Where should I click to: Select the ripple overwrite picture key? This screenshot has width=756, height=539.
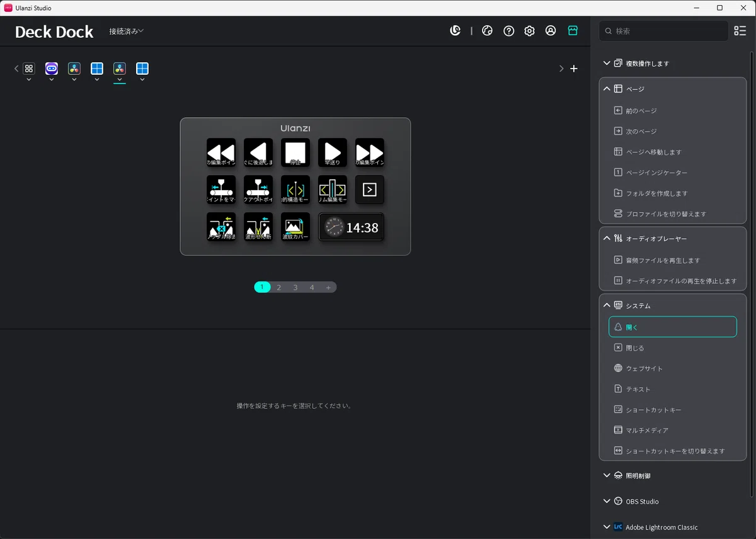(295, 227)
